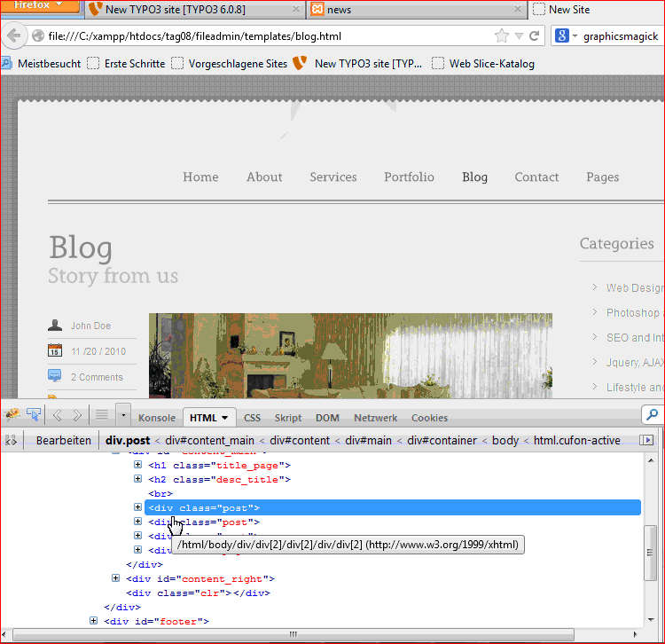This screenshot has height=644, width=665.
Task: Open the Firebug panel dropdown arrow button
Action: coord(123,415)
